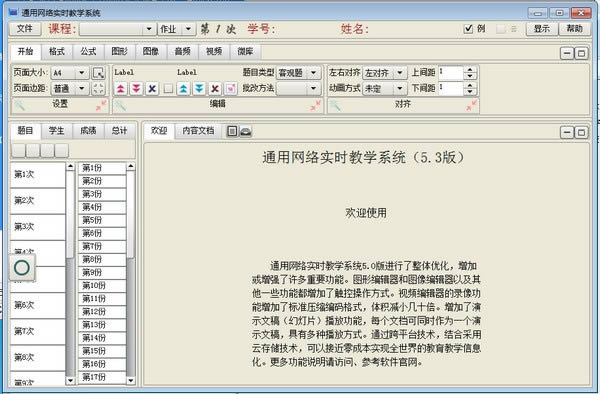Toggle the greyed checkbox right of 例
Image resolution: width=600 pixels, height=394 pixels.
point(501,29)
